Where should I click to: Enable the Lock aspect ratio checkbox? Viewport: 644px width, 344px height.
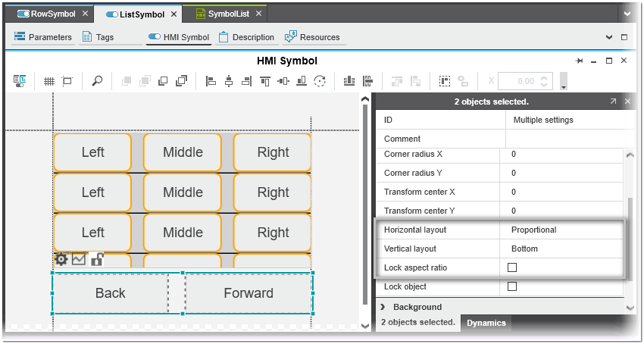[512, 267]
